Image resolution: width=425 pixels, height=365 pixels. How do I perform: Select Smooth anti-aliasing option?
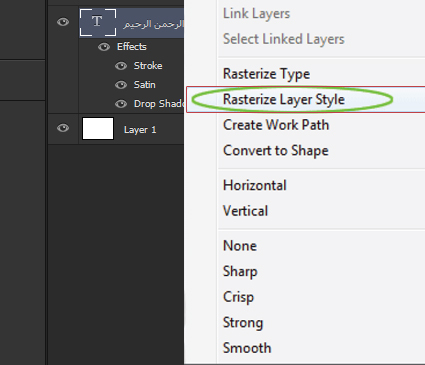(247, 348)
